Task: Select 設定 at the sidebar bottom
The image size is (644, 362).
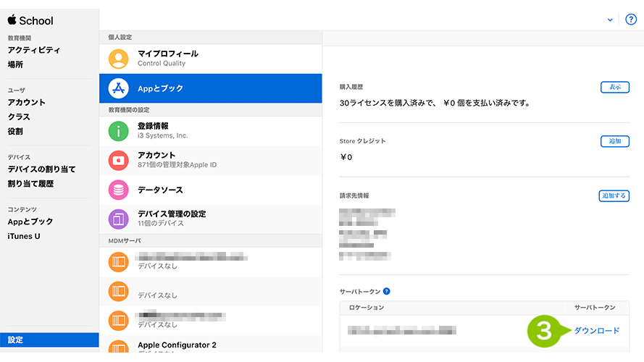Action: coord(49,340)
